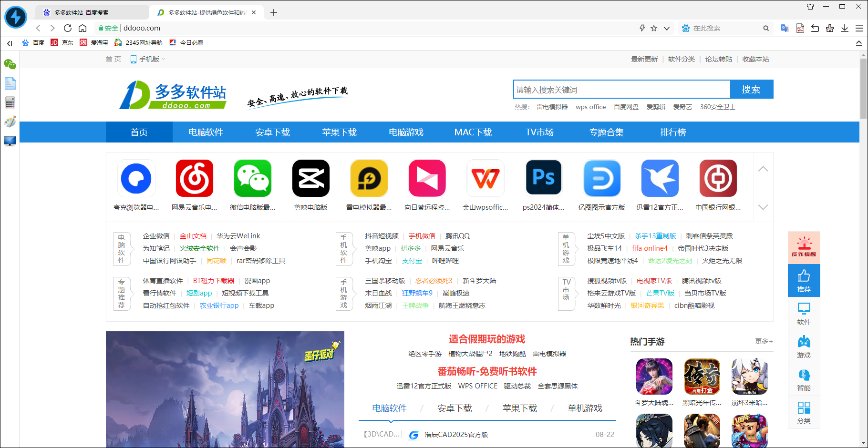Open the Kingsoft WPS Office icon
Screen dimensions: 868x448
pyautogui.click(x=486, y=178)
